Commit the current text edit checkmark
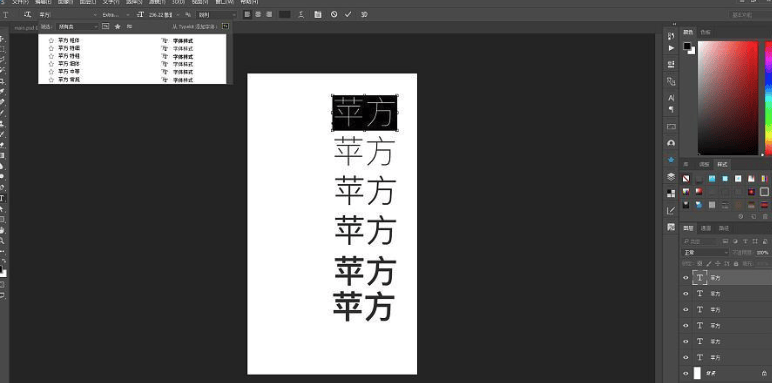The height and width of the screenshot is (383, 772). pyautogui.click(x=348, y=15)
